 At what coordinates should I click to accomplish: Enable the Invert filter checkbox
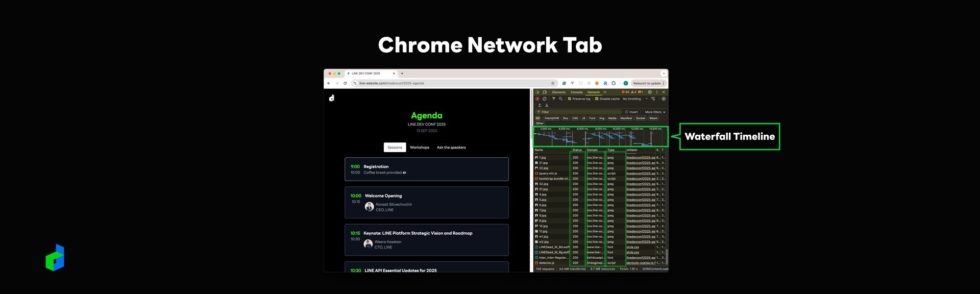point(627,112)
